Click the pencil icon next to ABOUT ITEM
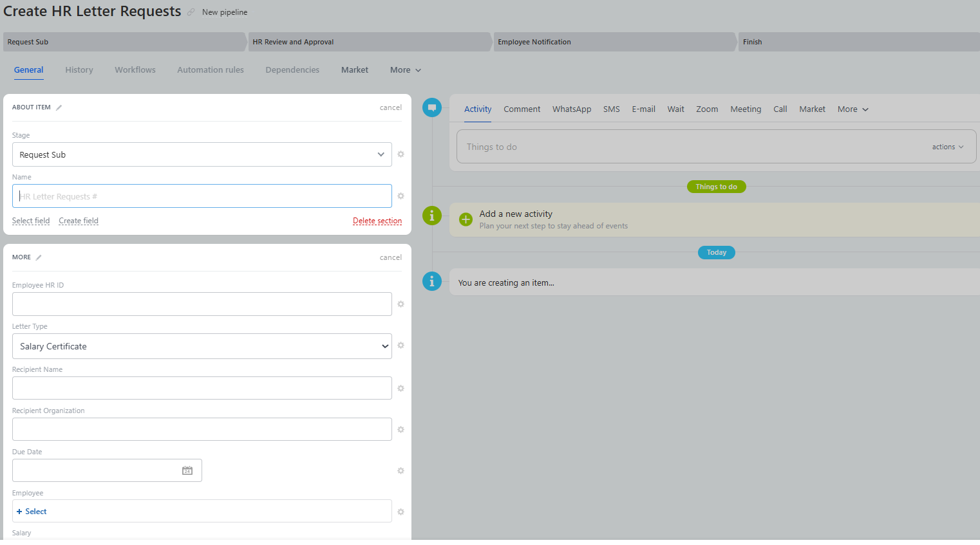Image resolution: width=980 pixels, height=545 pixels. [x=59, y=107]
